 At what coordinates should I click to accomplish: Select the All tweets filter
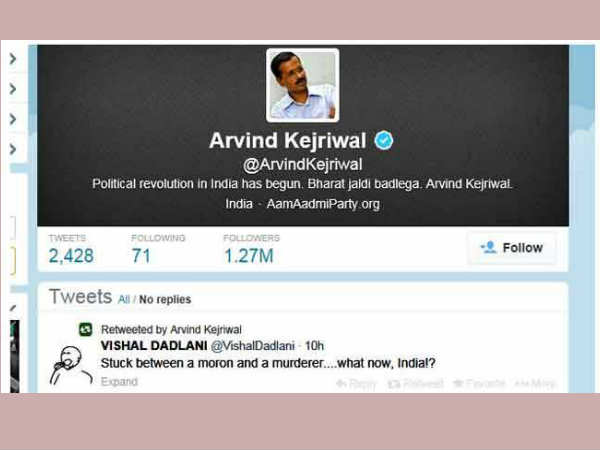[124, 299]
